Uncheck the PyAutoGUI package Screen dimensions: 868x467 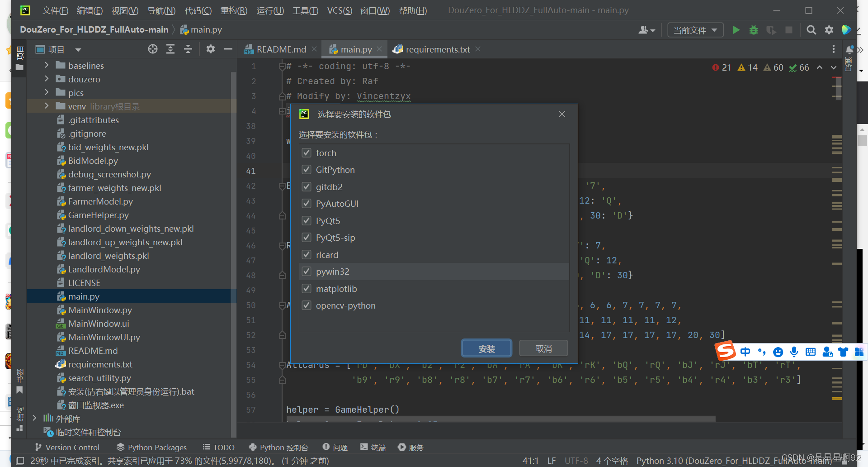(x=307, y=203)
